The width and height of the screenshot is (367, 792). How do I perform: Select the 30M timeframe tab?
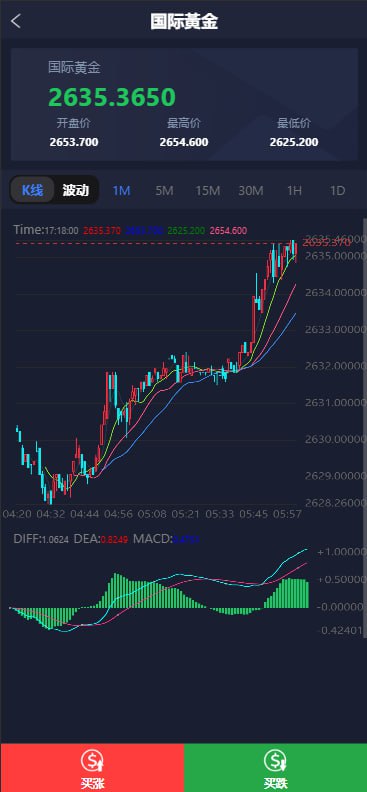click(x=251, y=190)
